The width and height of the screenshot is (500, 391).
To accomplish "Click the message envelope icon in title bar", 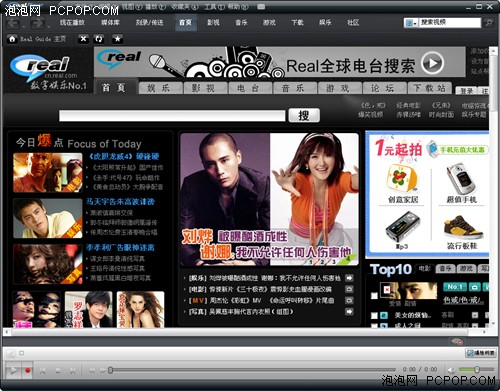I will click(261, 6).
